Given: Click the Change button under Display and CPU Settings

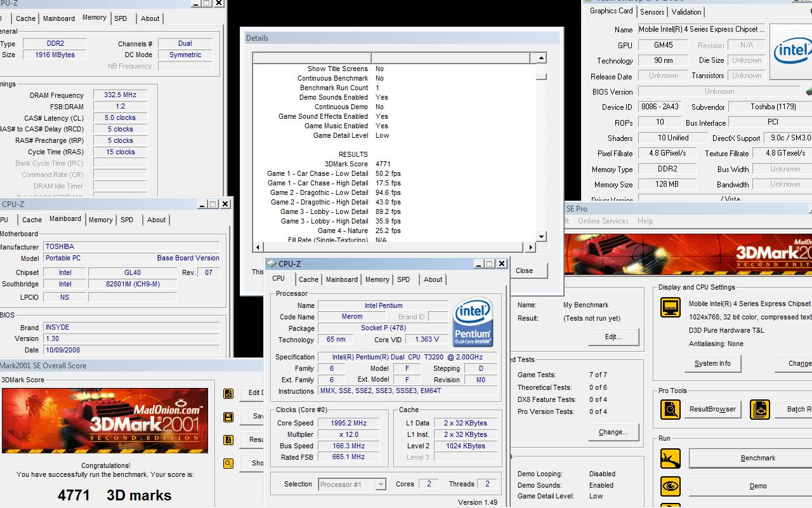Looking at the screenshot, I should pos(793,364).
